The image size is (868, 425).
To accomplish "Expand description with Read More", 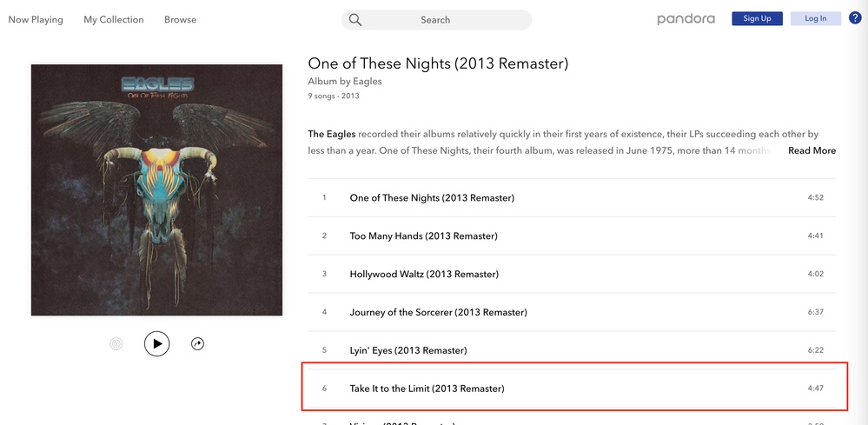I will (x=812, y=150).
